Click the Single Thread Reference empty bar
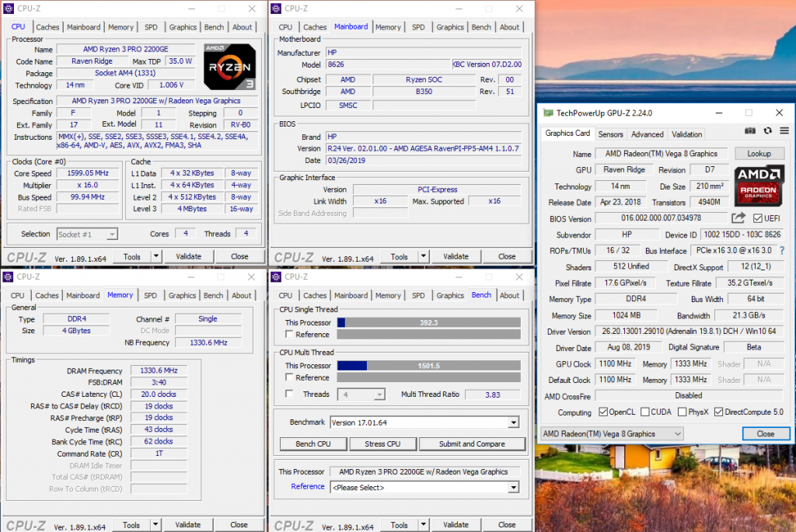 click(x=428, y=334)
